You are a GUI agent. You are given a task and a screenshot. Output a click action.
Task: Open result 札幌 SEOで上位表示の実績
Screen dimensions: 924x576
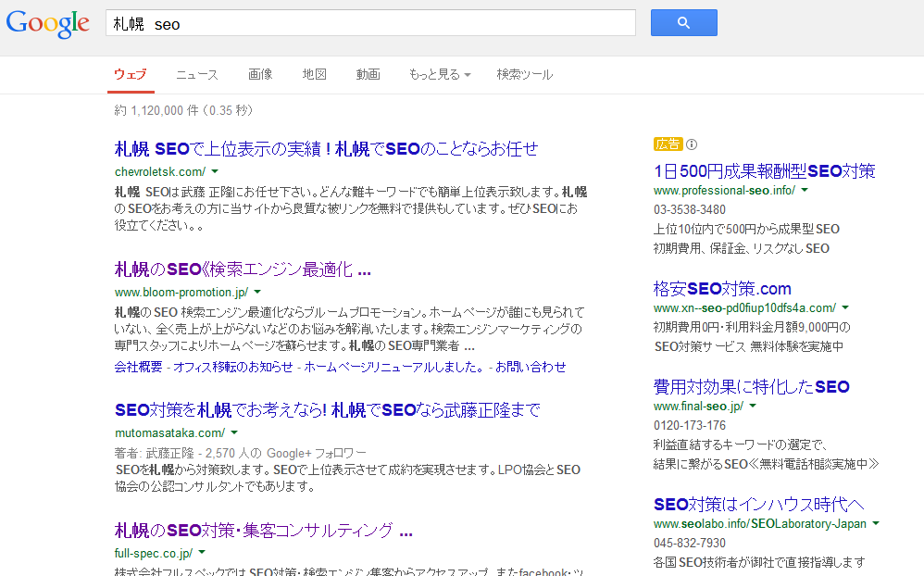(326, 148)
